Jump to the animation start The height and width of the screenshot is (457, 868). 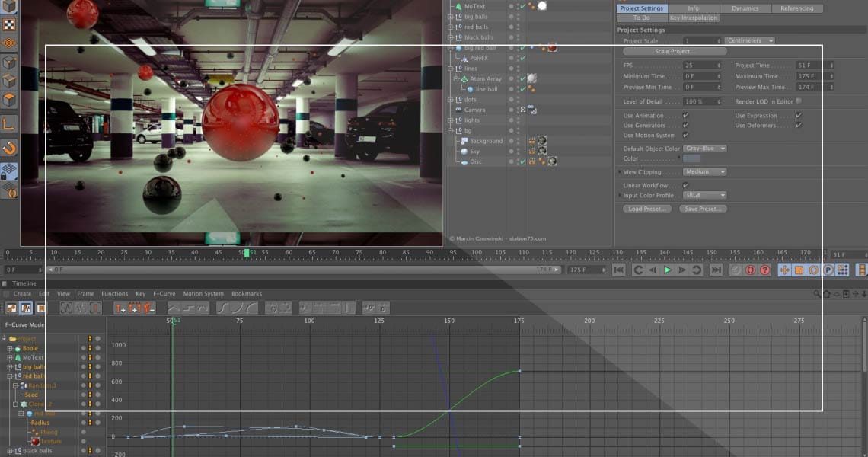tap(618, 270)
